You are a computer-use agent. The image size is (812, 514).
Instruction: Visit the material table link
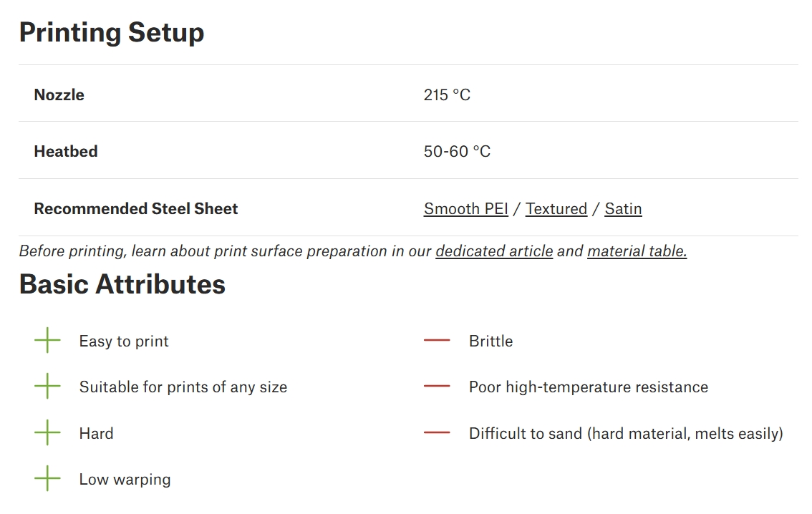(x=637, y=251)
